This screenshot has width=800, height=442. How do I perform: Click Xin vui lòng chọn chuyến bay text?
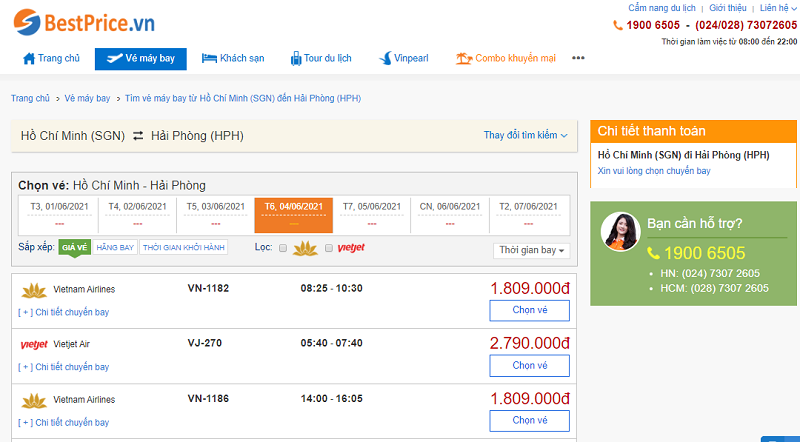pyautogui.click(x=654, y=171)
